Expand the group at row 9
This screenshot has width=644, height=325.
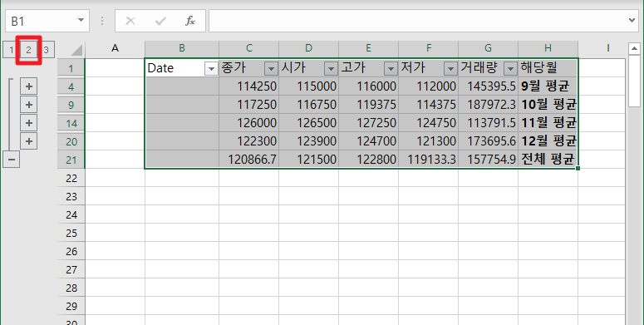29,105
